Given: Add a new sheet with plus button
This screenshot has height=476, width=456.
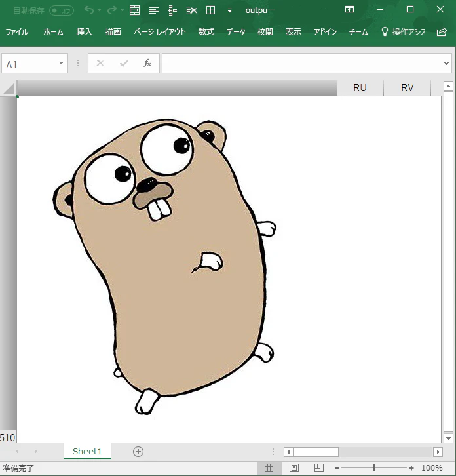Looking at the screenshot, I should (138, 452).
